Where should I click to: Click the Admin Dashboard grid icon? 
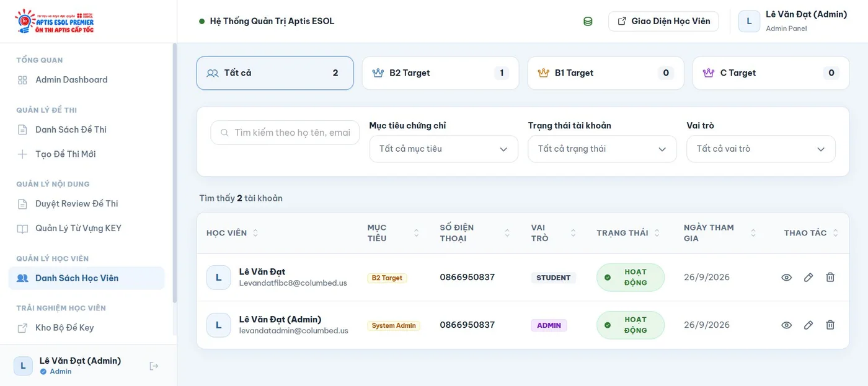[22, 80]
